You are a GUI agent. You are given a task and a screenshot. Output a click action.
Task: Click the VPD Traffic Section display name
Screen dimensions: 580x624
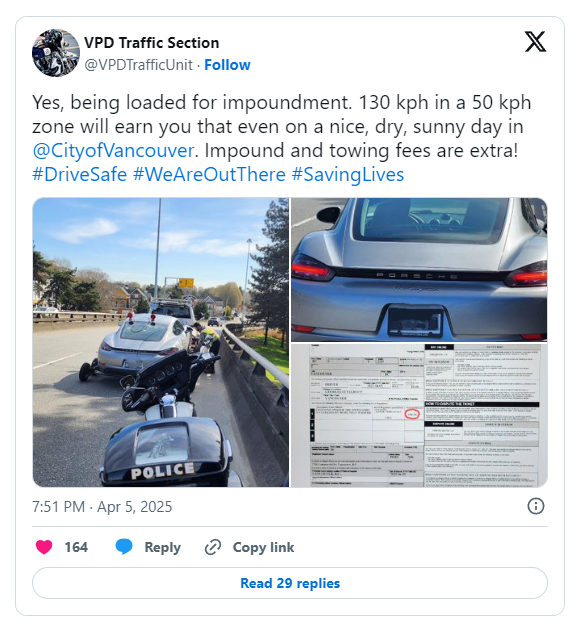152,43
